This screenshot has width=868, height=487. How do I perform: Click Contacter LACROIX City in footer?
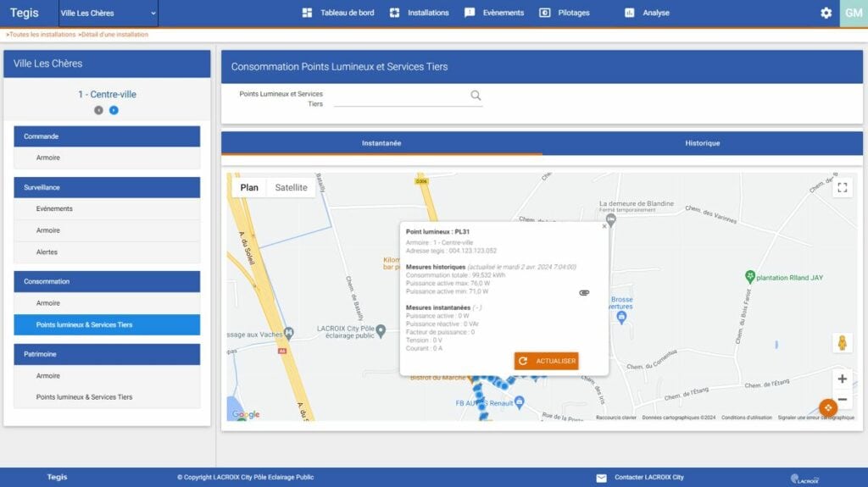point(648,477)
